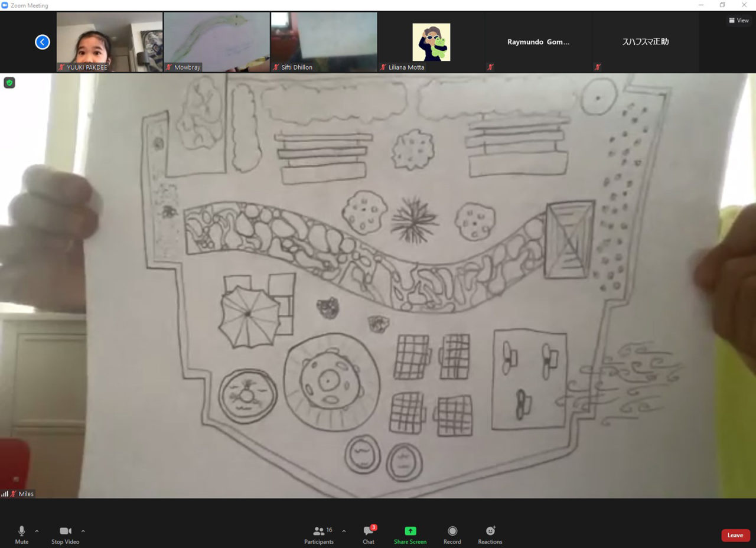Click the blue back arrow over Yuuki's video
The width and height of the screenshot is (756, 548).
pyautogui.click(x=42, y=42)
